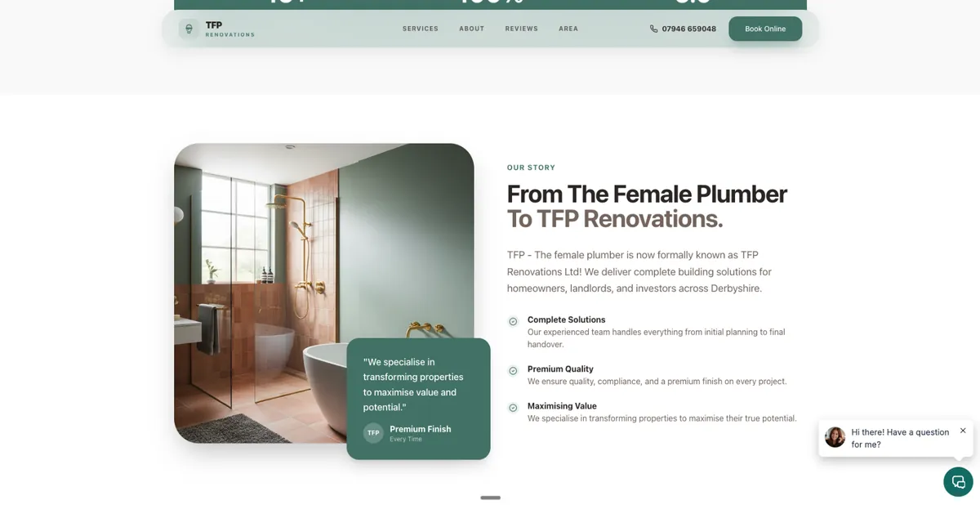Click text "We ensure quality, compliance"

coord(657,382)
